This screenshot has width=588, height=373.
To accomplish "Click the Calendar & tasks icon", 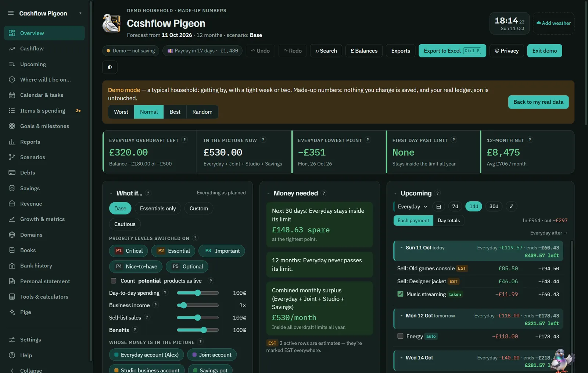I will (x=12, y=95).
